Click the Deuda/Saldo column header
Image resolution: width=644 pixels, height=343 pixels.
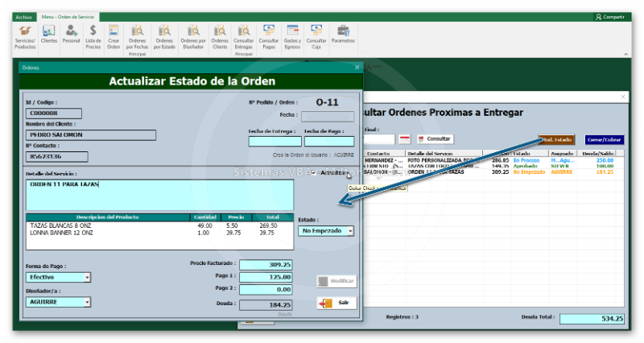click(x=598, y=153)
